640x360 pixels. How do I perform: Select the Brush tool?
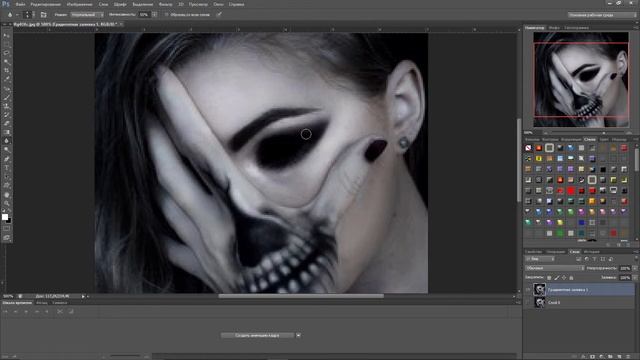coord(7,97)
